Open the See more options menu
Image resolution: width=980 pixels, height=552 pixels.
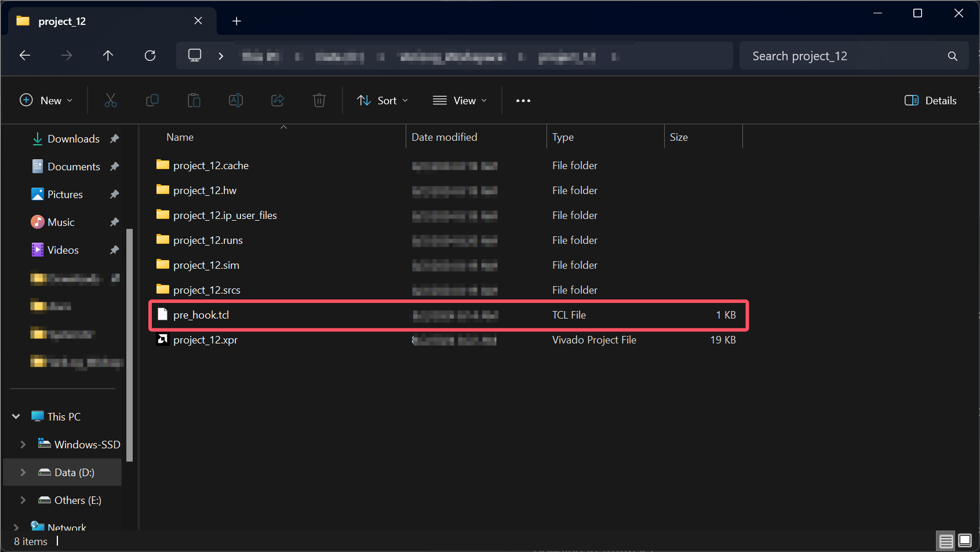click(523, 100)
